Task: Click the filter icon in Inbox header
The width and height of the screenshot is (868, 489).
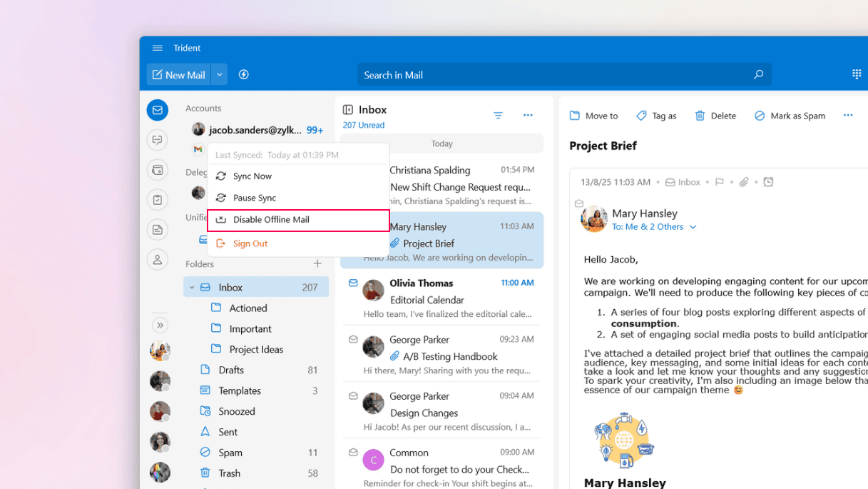Action: [498, 116]
